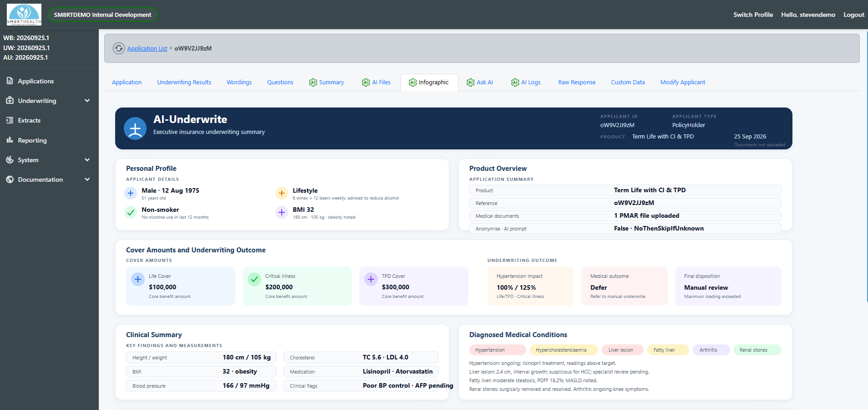Click Logout in the top bar
868x410 pixels.
pos(854,15)
